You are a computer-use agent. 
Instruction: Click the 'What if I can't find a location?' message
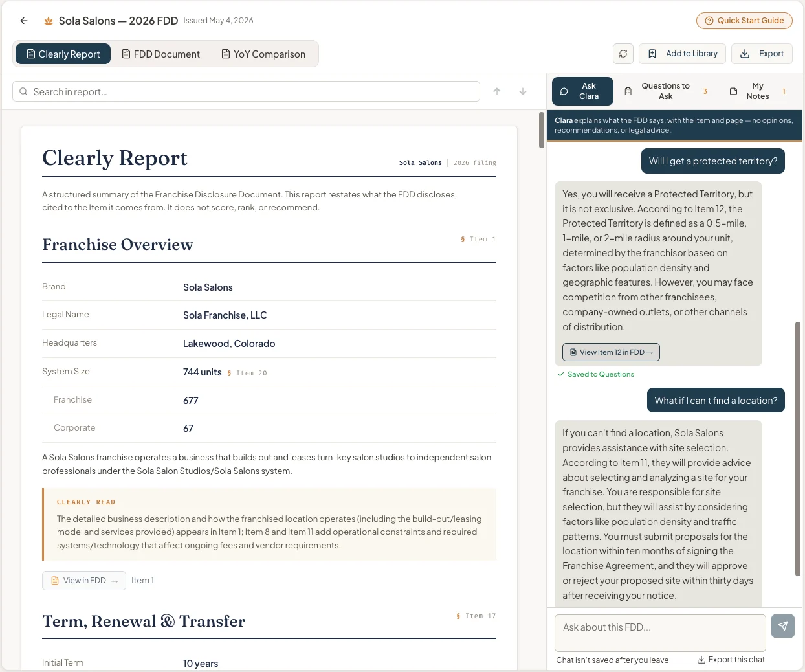click(x=716, y=401)
